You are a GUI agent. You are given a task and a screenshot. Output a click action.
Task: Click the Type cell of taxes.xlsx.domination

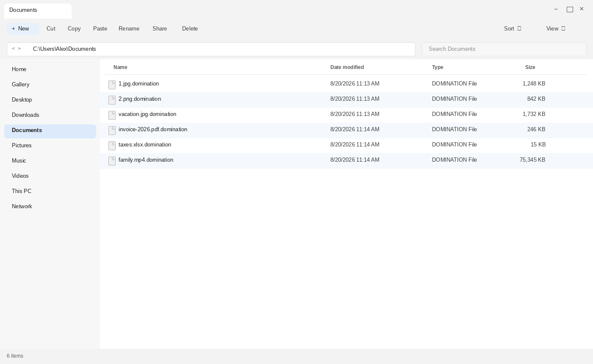click(454, 145)
